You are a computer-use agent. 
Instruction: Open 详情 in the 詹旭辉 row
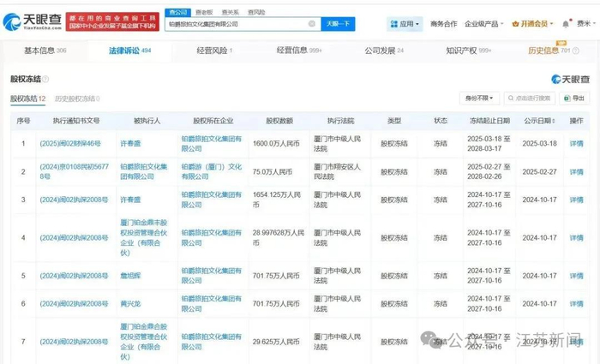[576, 276]
